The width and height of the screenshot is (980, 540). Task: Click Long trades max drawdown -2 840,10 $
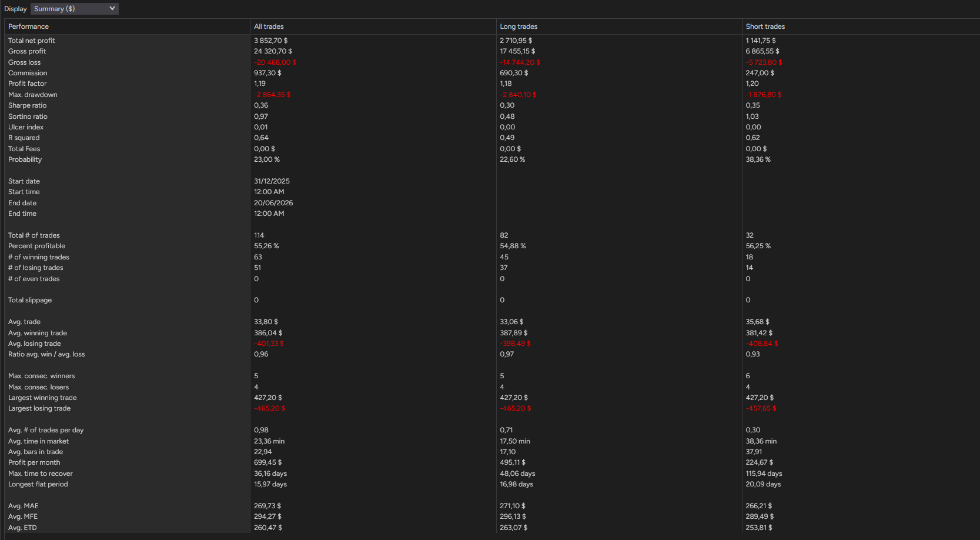coord(518,95)
